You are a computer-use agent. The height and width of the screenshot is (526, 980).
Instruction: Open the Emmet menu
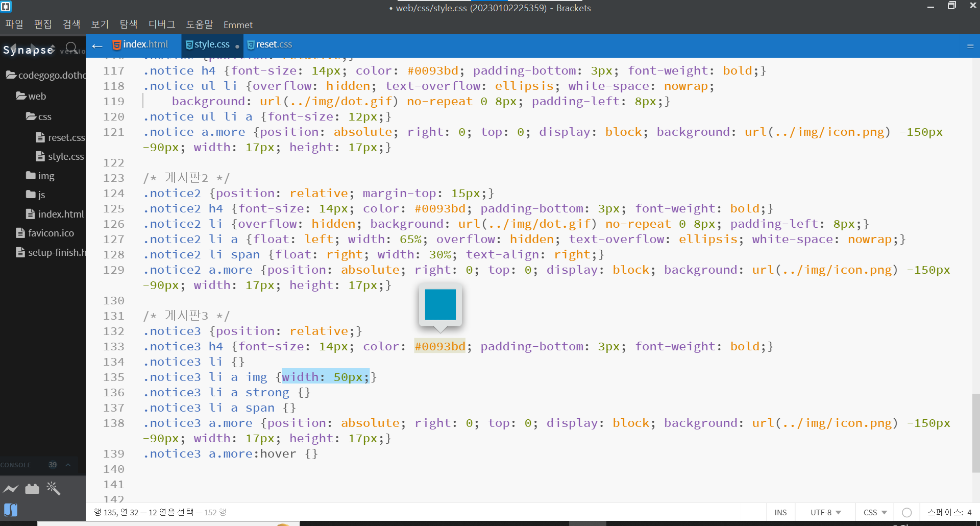point(238,25)
